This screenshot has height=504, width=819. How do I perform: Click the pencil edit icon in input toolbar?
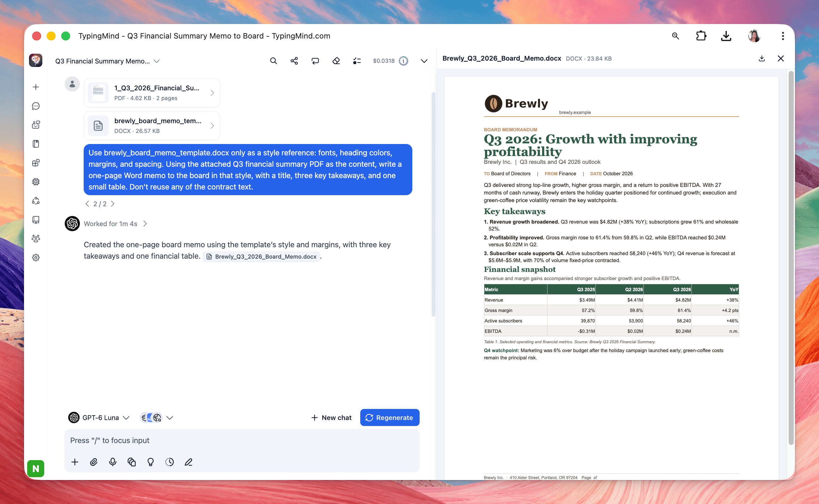(188, 462)
